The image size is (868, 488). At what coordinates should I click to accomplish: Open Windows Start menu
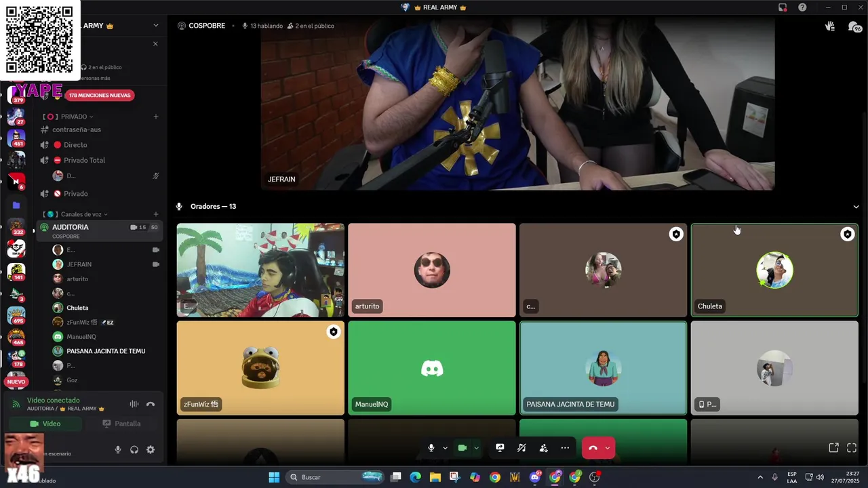274,477
